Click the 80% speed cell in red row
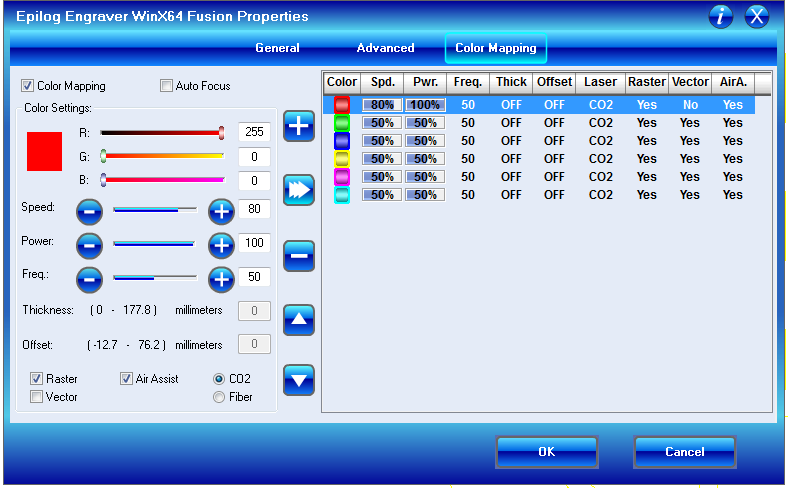 click(x=382, y=105)
